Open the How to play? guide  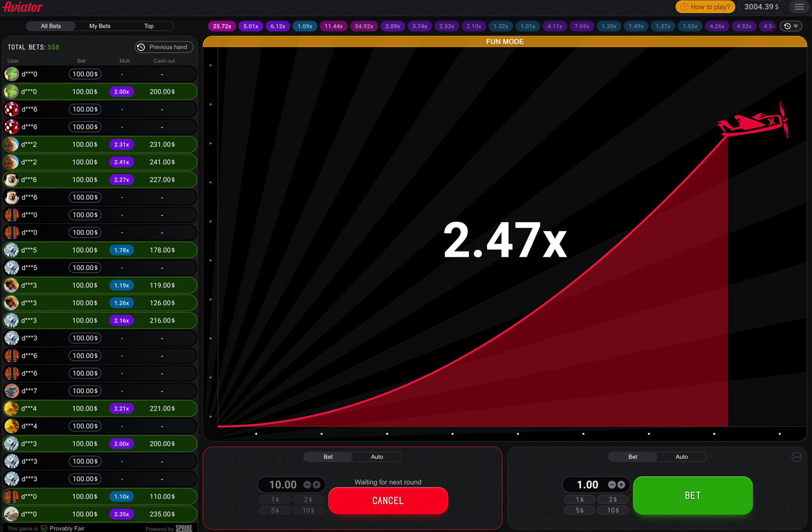(705, 7)
